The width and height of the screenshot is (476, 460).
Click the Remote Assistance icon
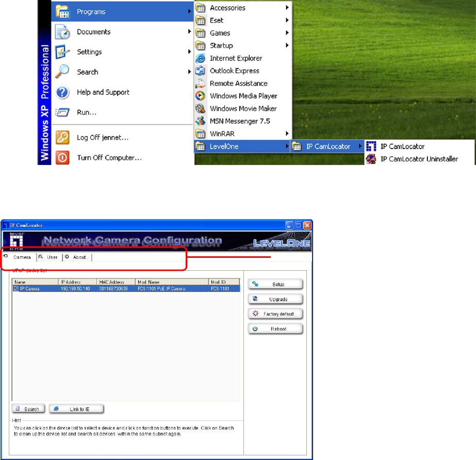201,83
